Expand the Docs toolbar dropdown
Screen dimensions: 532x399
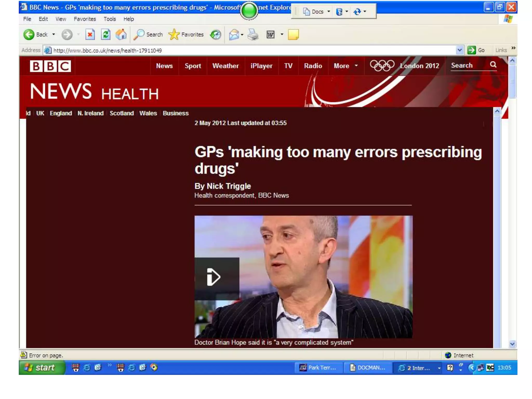[x=329, y=12]
